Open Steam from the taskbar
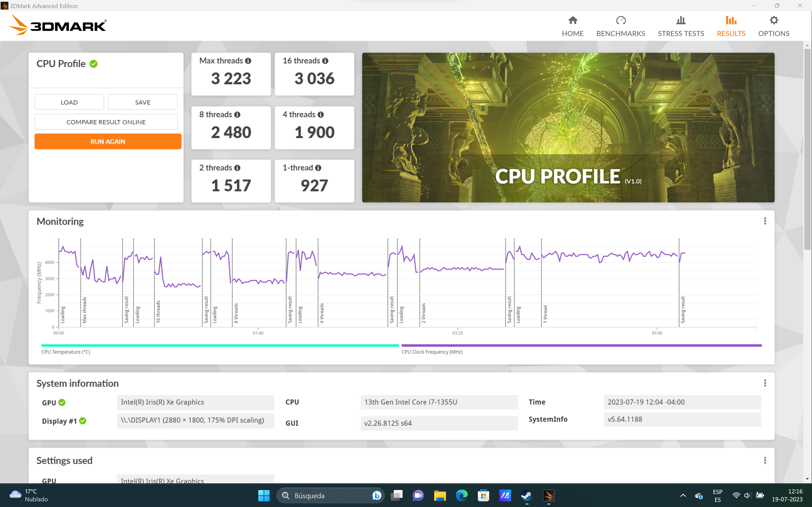This screenshot has height=507, width=812. [x=526, y=495]
